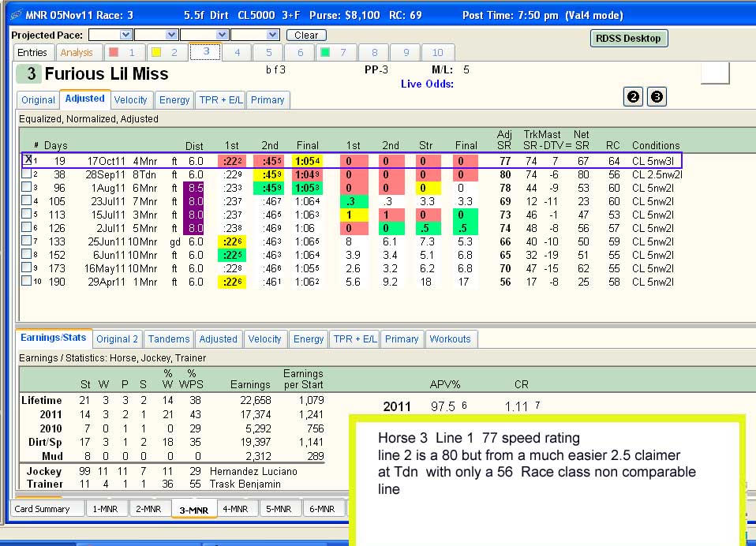Click the purple 8.5 distance cell

click(x=194, y=188)
